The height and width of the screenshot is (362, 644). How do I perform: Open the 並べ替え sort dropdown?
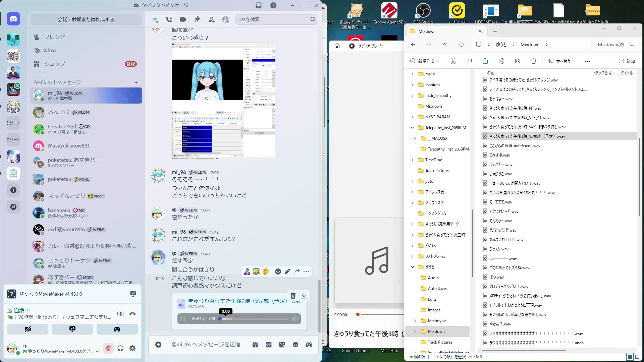[561, 61]
